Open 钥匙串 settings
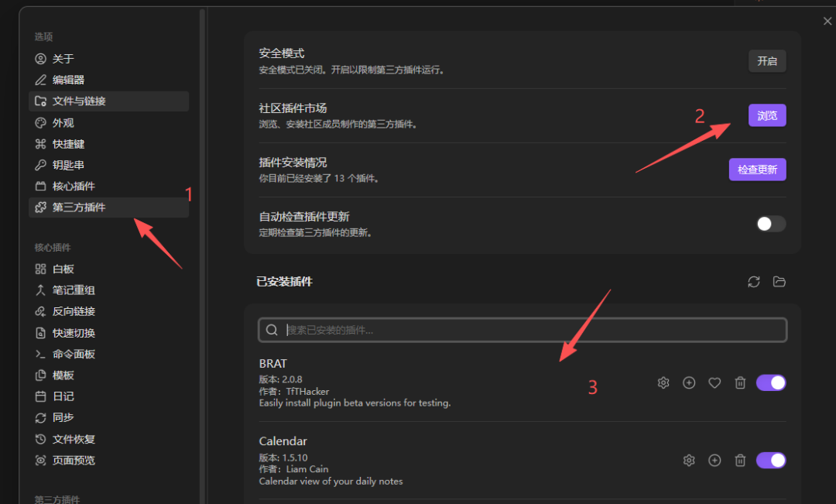Screen dimensions: 836x504 click(x=109, y=166)
